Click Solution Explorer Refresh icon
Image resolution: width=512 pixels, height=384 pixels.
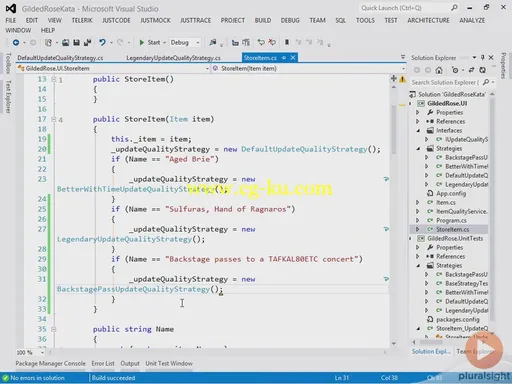point(482,70)
